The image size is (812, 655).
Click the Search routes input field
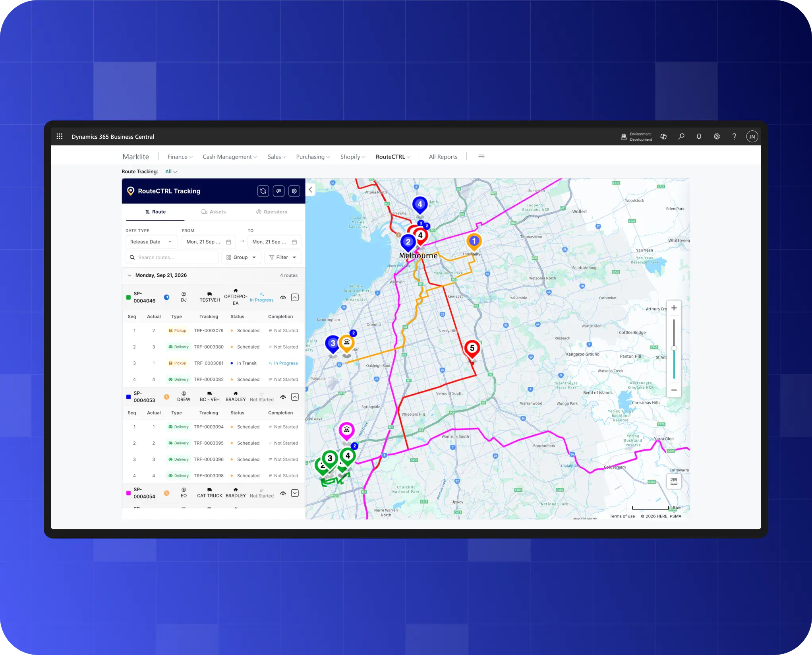click(172, 258)
